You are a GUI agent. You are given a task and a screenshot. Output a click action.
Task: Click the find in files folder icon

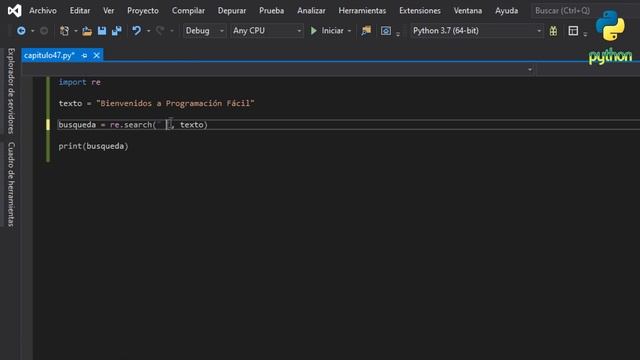pos(366,31)
